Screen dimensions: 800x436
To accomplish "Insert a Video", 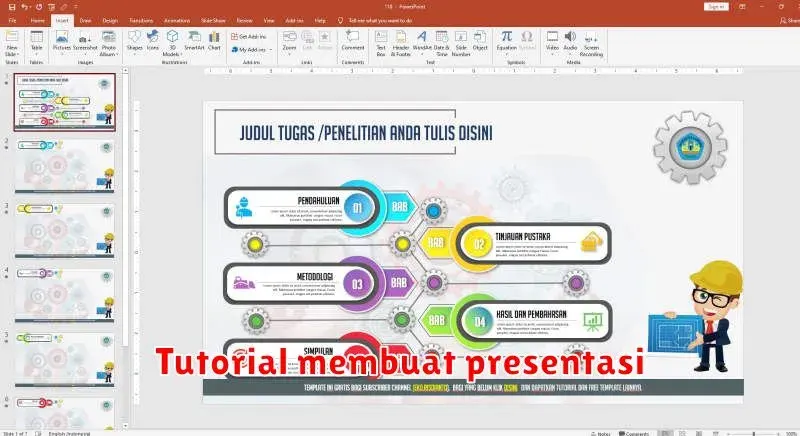I will [x=552, y=42].
